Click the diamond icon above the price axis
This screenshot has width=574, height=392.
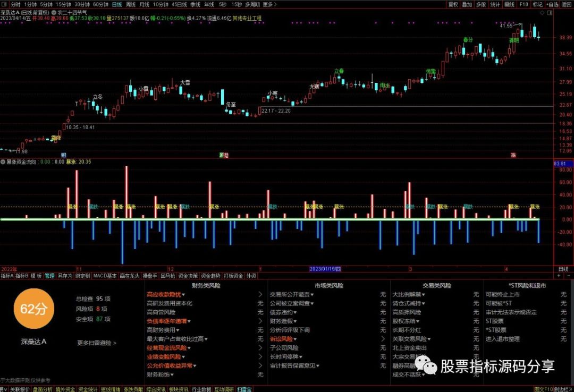click(543, 13)
